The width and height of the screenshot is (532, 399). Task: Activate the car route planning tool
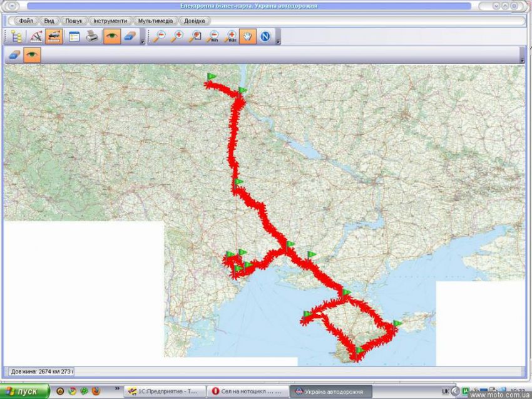point(53,36)
